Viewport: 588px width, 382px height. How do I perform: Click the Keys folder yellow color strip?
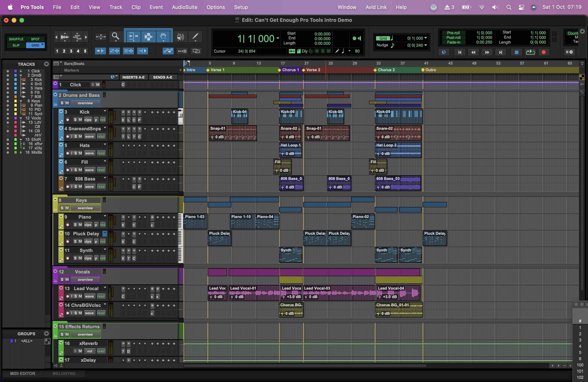pyautogui.click(x=55, y=205)
